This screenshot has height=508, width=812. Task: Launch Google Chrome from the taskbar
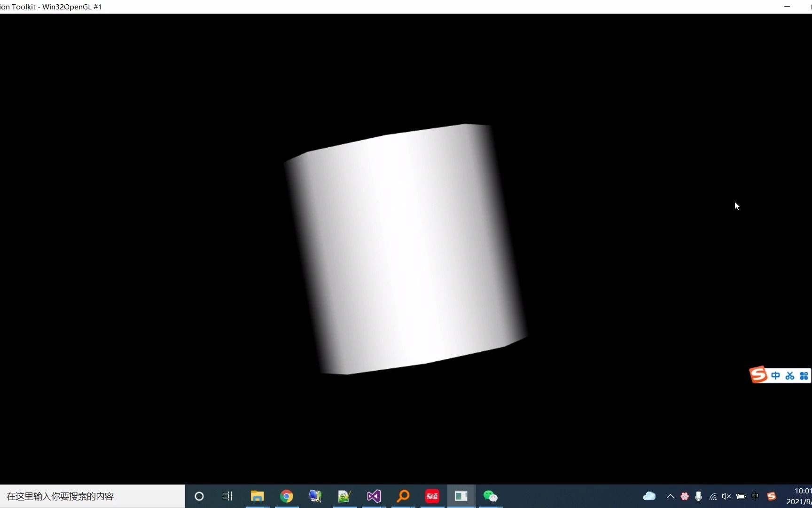287,496
